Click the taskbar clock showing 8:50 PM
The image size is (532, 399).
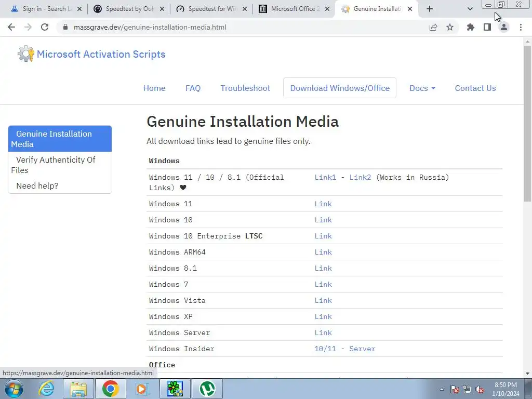(506, 389)
